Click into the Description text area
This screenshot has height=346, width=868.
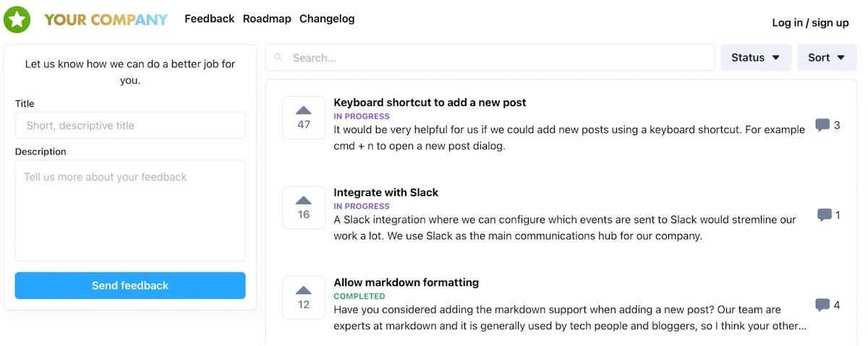pos(130,209)
